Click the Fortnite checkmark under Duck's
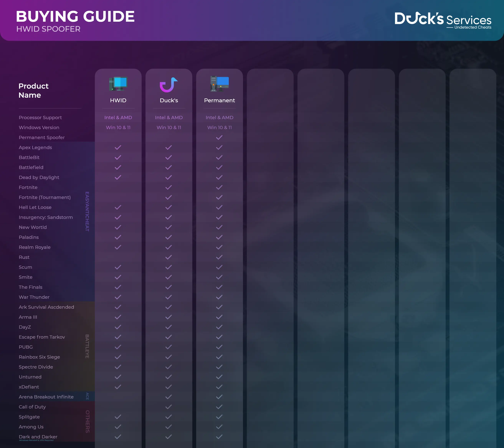This screenshot has width=504, height=448. tap(169, 187)
